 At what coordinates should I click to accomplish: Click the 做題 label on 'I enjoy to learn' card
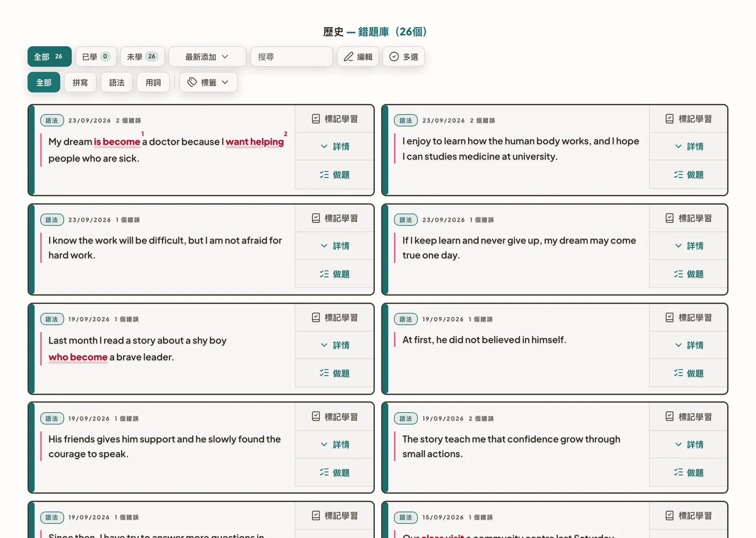tap(695, 174)
